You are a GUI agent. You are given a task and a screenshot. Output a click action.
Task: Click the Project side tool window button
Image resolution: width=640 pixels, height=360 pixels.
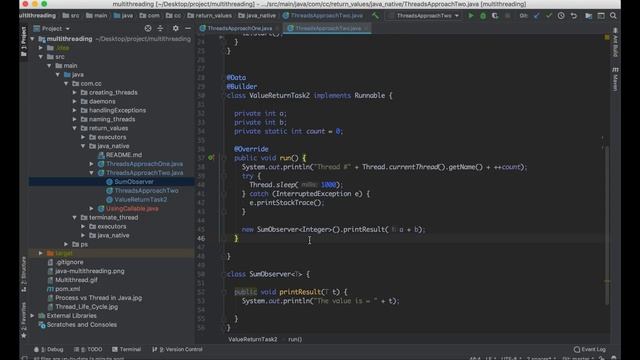(24, 41)
